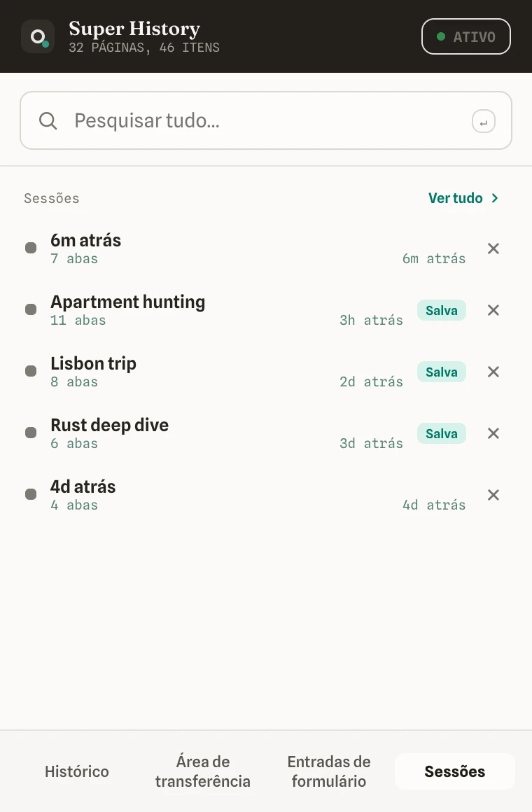Click the Super History logo icon
This screenshot has height=812, width=532.
38,37
